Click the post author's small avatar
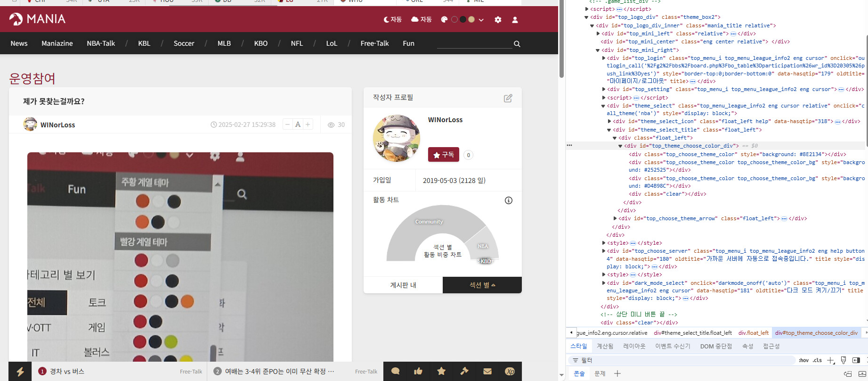 pyautogui.click(x=30, y=124)
